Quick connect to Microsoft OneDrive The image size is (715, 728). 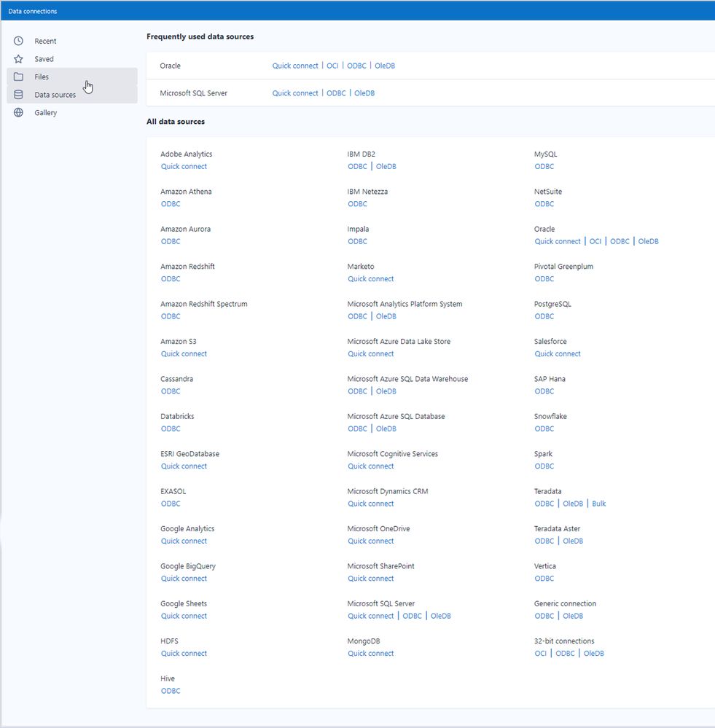click(x=370, y=541)
